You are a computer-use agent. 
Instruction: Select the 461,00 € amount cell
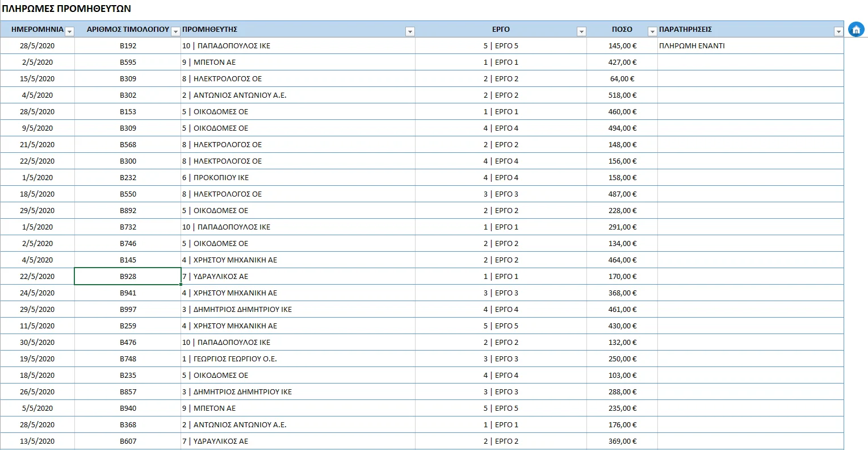[622, 309]
